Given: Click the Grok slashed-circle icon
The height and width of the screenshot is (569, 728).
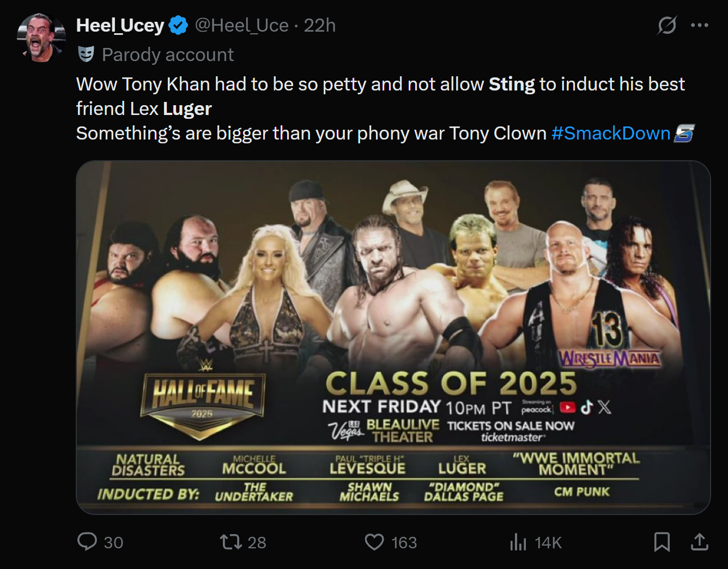Looking at the screenshot, I should (x=667, y=25).
